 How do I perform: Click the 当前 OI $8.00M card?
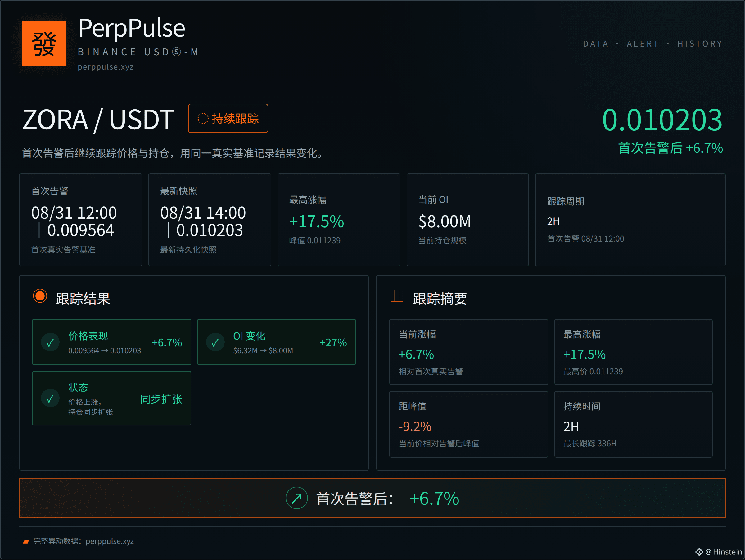[x=467, y=219]
